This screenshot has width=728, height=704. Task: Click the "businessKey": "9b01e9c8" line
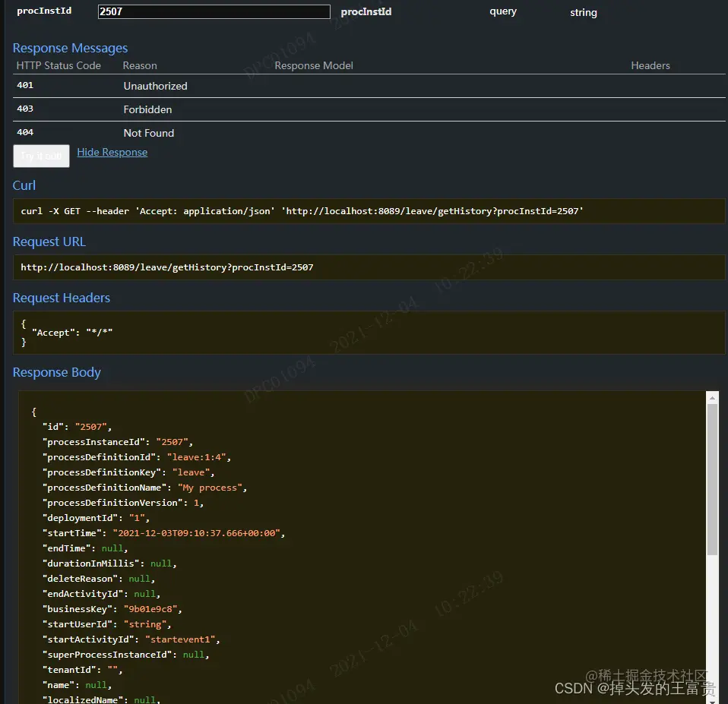112,609
